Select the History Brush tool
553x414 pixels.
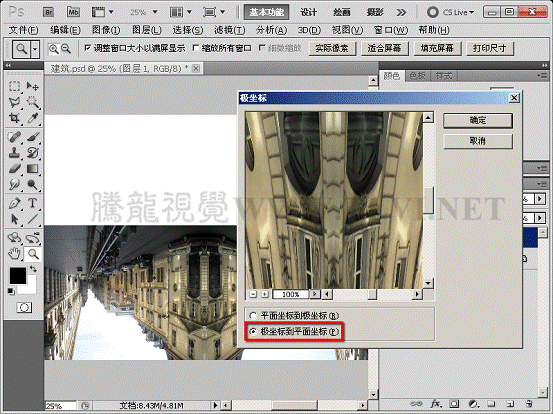[32, 153]
